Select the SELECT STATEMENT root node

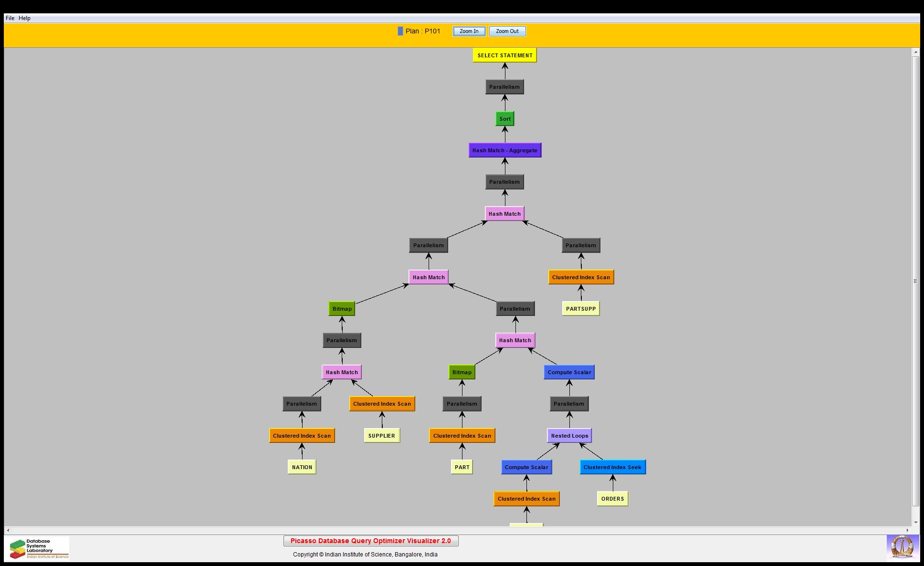click(x=504, y=55)
